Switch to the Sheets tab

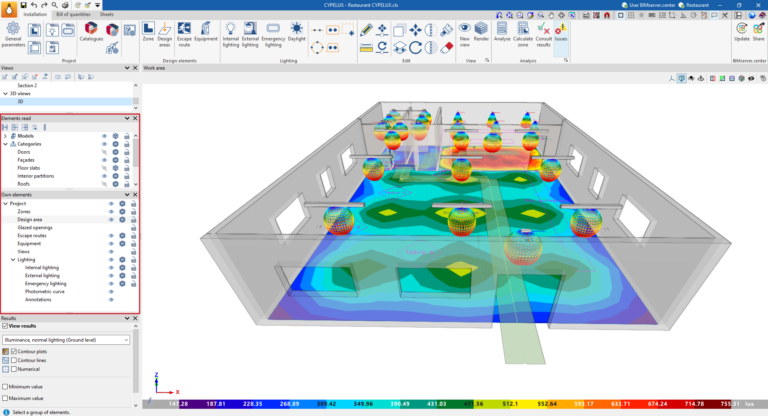click(106, 14)
